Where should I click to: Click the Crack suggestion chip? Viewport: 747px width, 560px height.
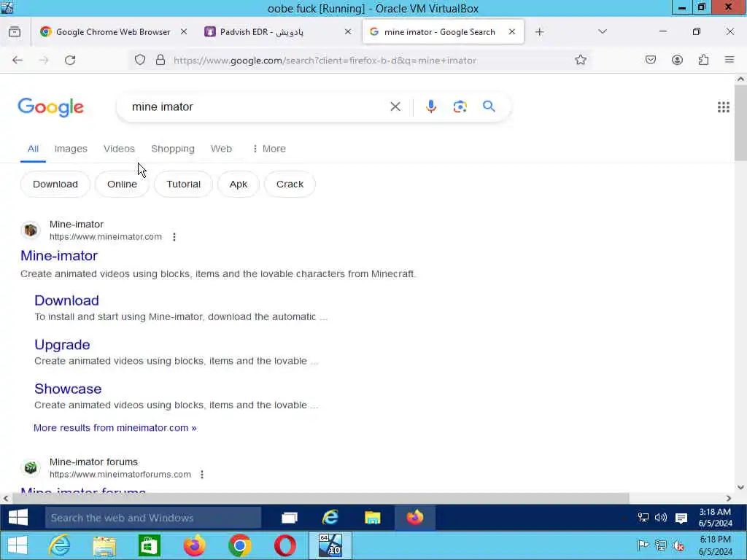(x=290, y=184)
